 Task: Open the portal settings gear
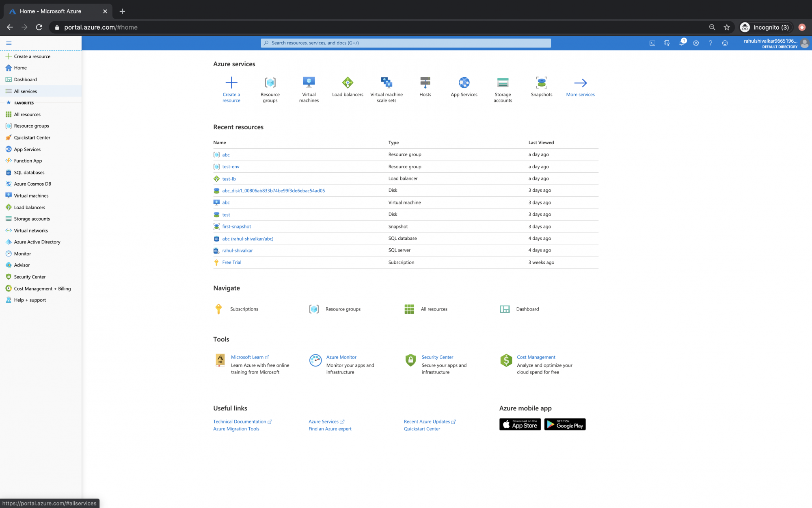coord(696,43)
